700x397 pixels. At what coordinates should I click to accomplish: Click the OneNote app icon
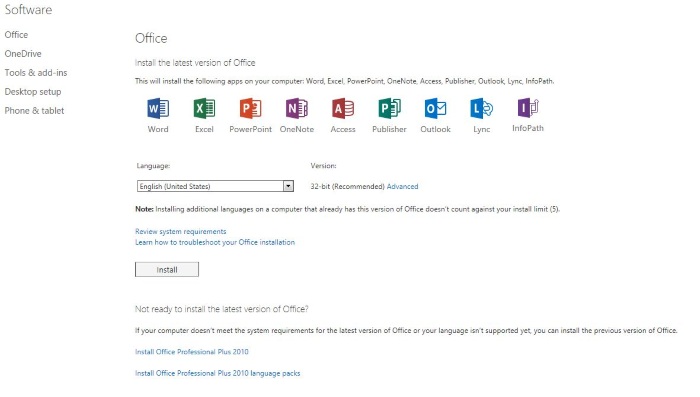(297, 108)
